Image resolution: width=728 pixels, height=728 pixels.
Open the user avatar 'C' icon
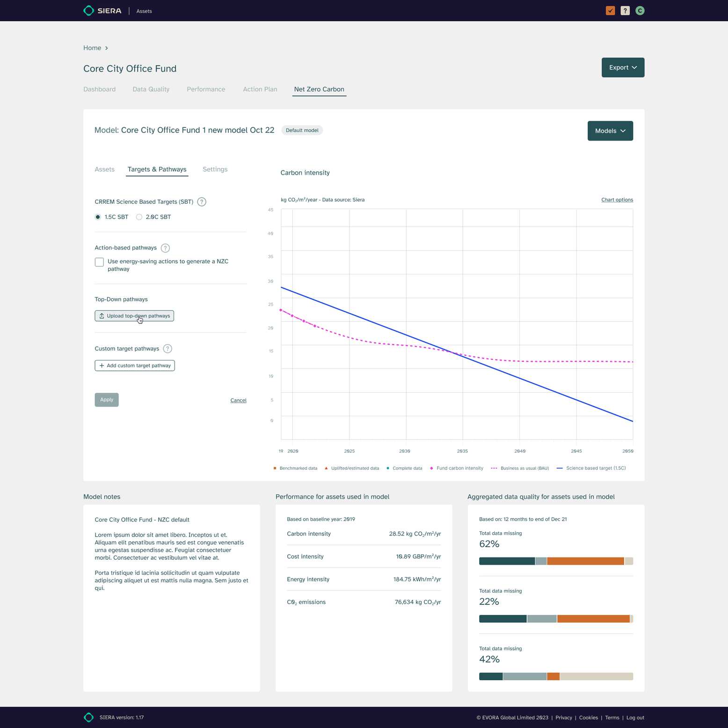click(x=640, y=11)
